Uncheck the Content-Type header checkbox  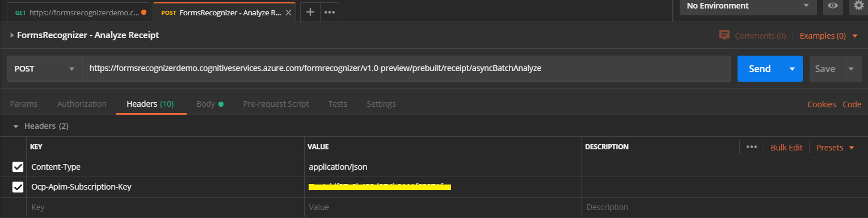coord(18,167)
